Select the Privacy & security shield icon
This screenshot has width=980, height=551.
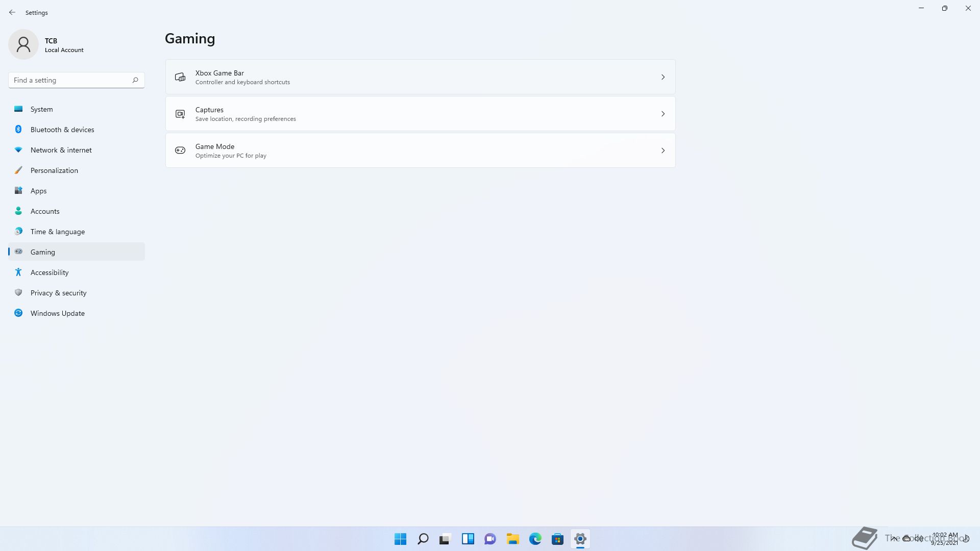[18, 293]
